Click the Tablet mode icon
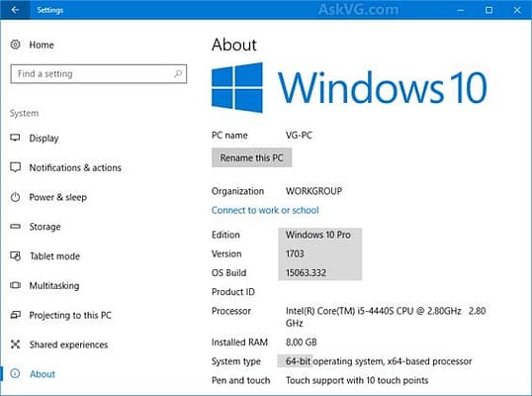The height and width of the screenshot is (396, 532). pyautogui.click(x=15, y=255)
